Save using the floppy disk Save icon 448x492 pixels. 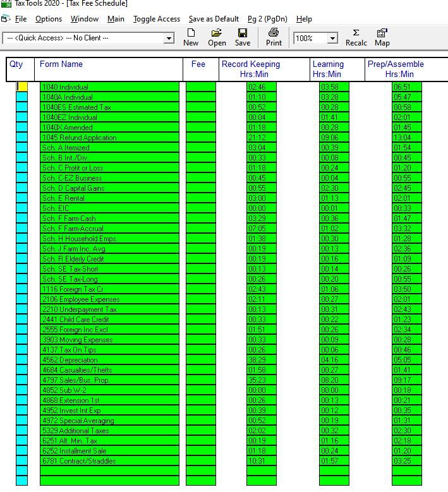[x=243, y=37]
